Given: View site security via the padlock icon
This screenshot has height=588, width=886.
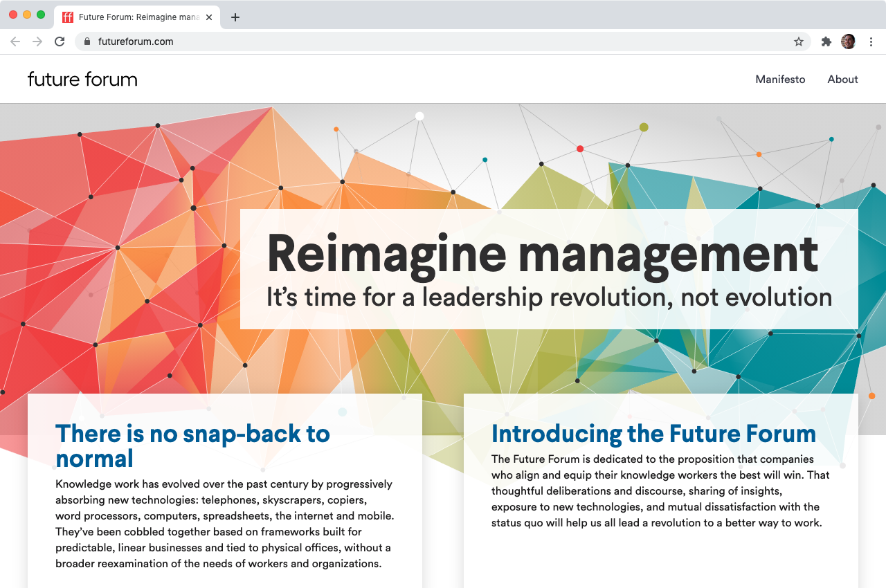Looking at the screenshot, I should pos(87,42).
